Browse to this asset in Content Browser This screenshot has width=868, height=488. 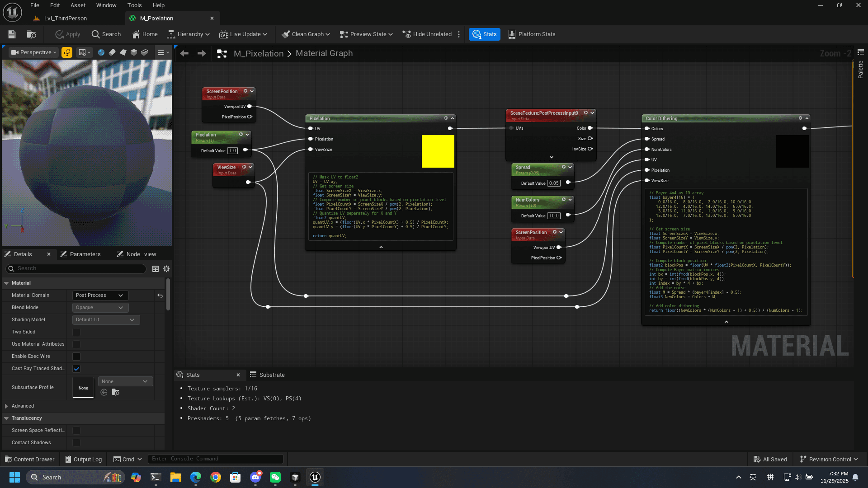coord(31,34)
